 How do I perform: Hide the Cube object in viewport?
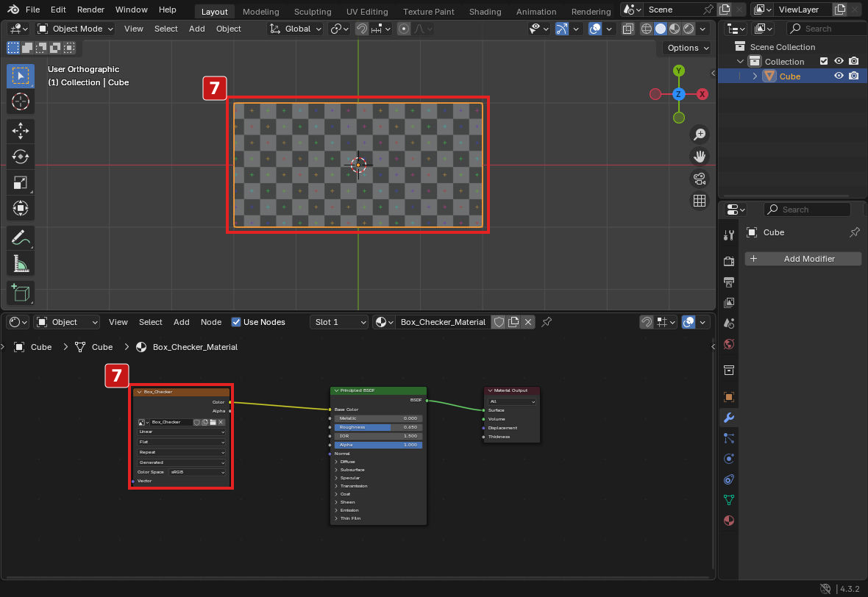tap(839, 76)
